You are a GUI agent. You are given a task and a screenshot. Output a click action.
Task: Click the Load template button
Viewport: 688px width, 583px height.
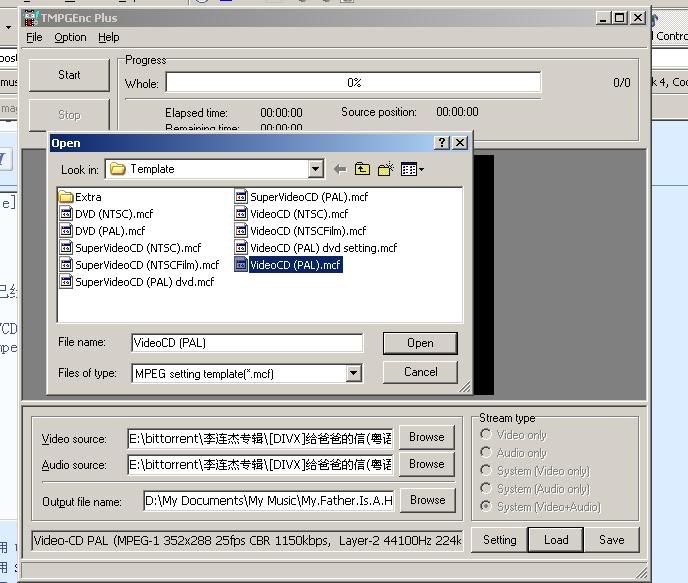click(556, 540)
